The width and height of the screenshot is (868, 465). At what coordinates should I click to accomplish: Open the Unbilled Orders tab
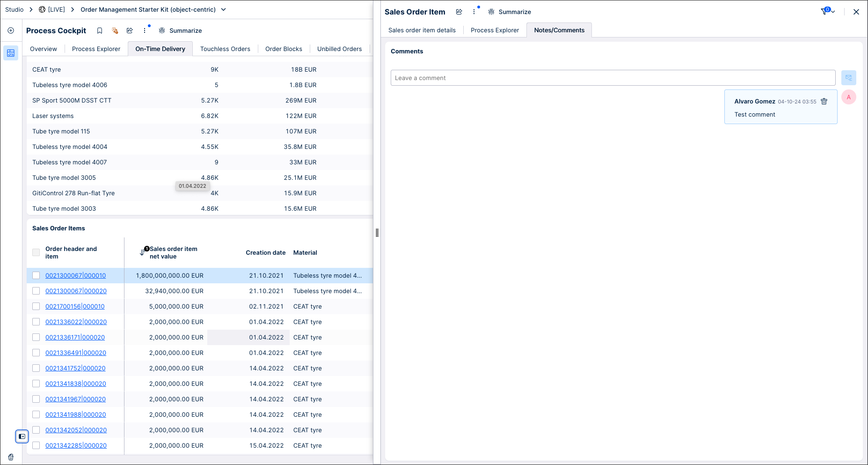(x=339, y=49)
